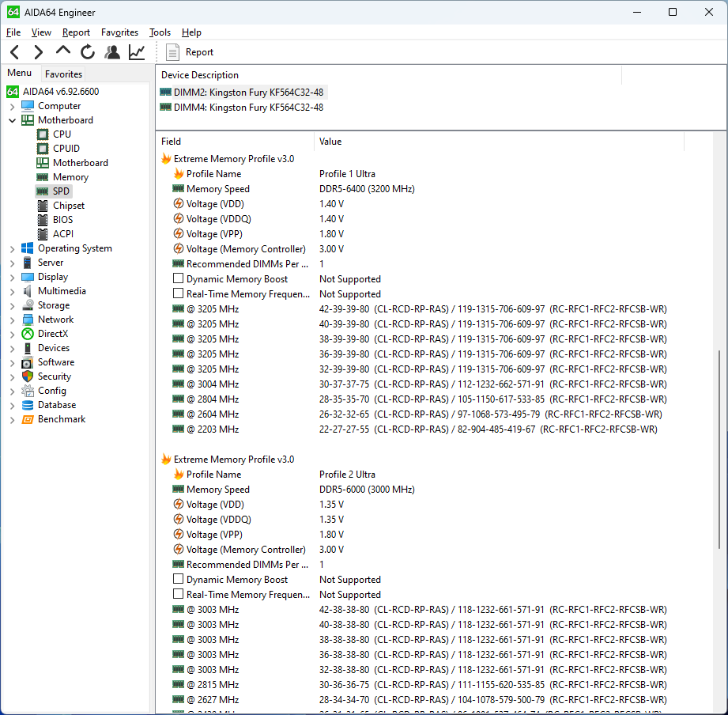The width and height of the screenshot is (728, 715).
Task: Select the CPUID tree icon
Action: (x=42, y=149)
